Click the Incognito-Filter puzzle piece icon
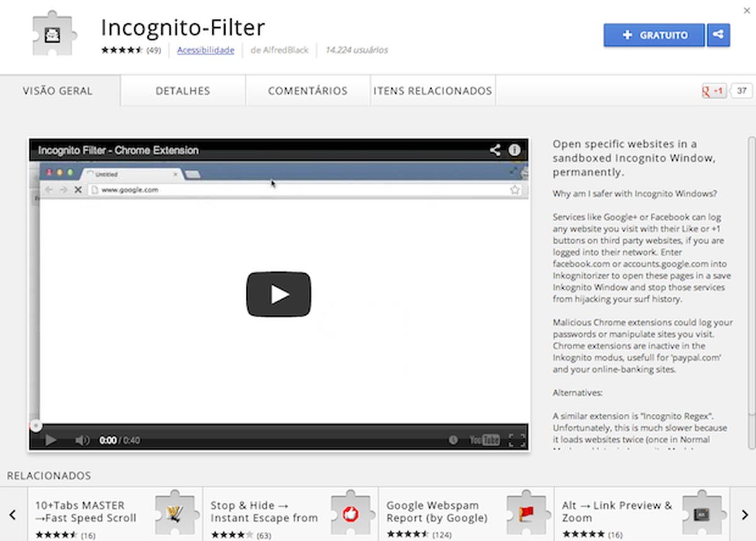 point(53,30)
